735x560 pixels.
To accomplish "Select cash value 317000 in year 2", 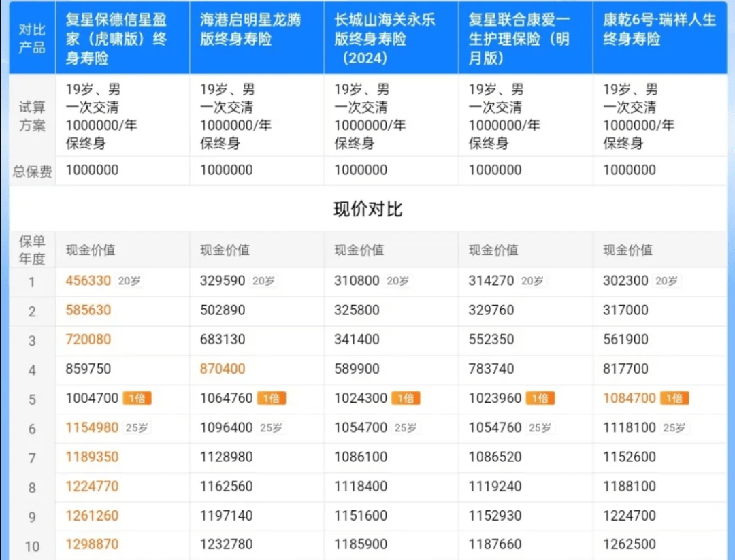I will pyautogui.click(x=626, y=310).
